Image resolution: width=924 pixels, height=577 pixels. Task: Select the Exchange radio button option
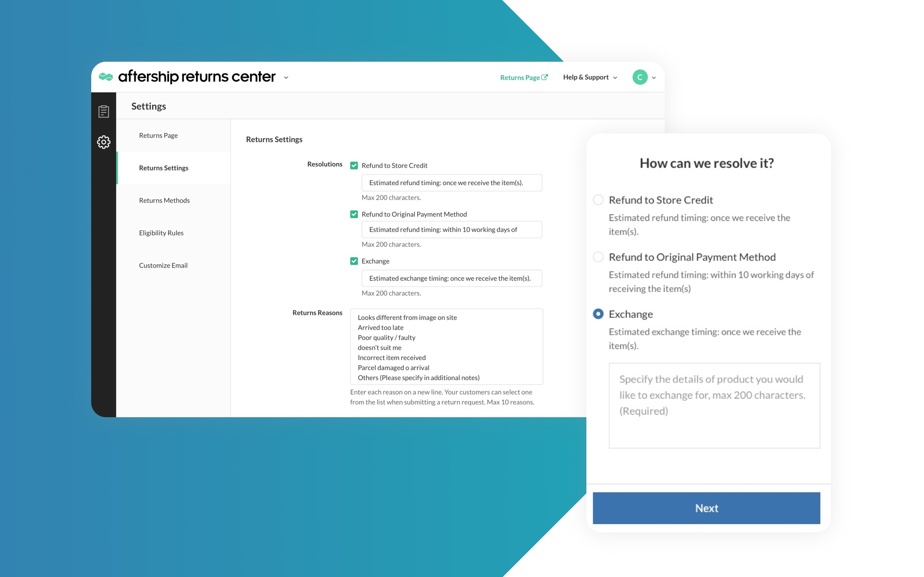(x=597, y=313)
